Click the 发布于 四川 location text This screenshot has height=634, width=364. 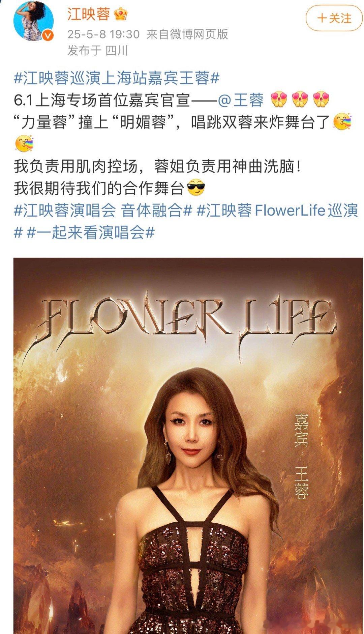coord(98,50)
